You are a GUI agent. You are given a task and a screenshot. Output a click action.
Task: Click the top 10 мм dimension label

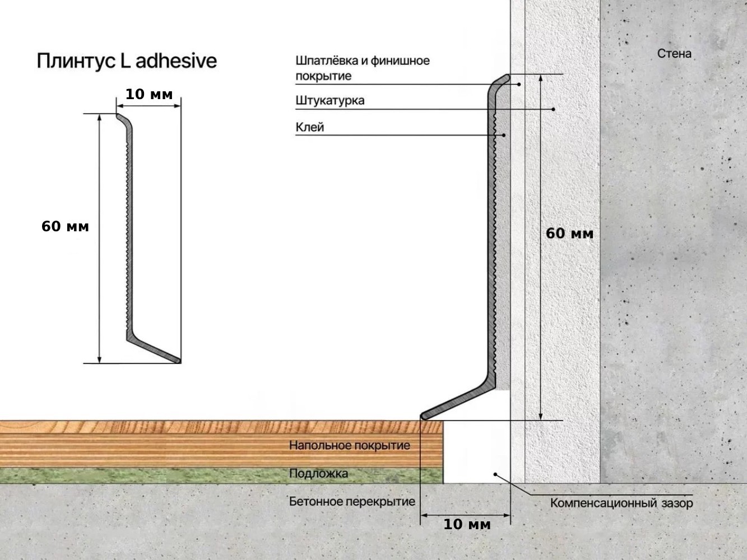[149, 94]
